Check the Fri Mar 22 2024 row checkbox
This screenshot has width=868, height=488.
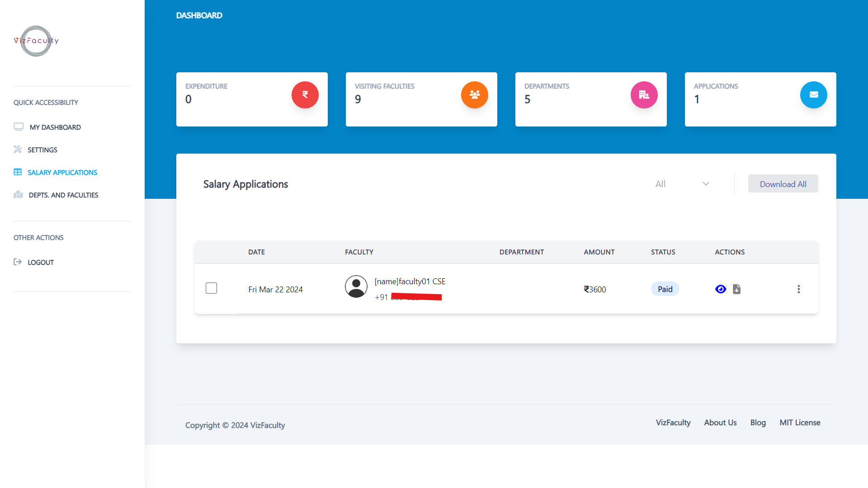click(211, 288)
